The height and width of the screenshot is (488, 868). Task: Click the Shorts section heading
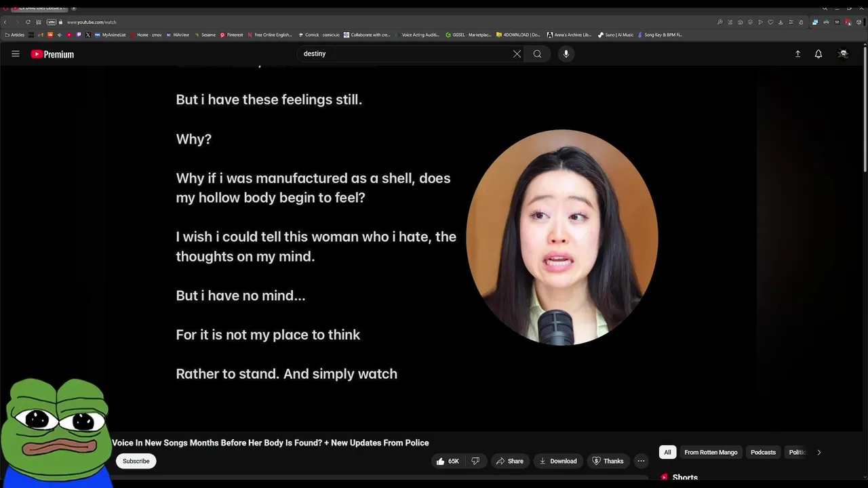tap(685, 478)
